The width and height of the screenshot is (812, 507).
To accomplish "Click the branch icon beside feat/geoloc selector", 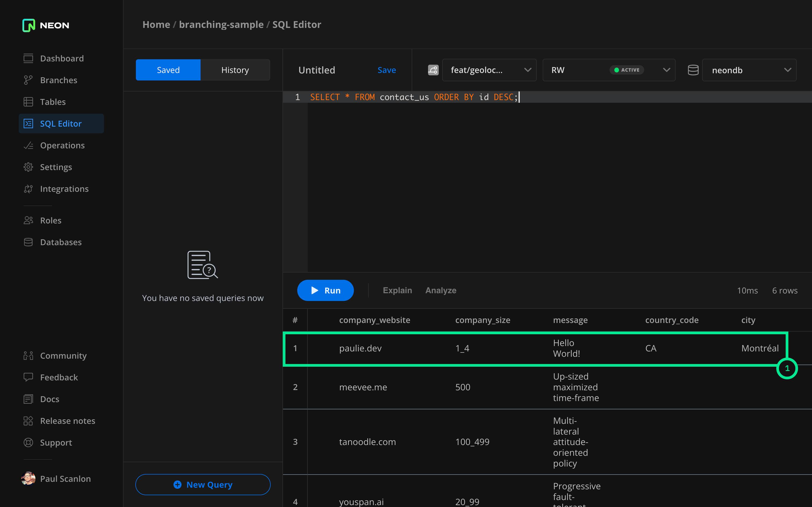I will [x=433, y=70].
